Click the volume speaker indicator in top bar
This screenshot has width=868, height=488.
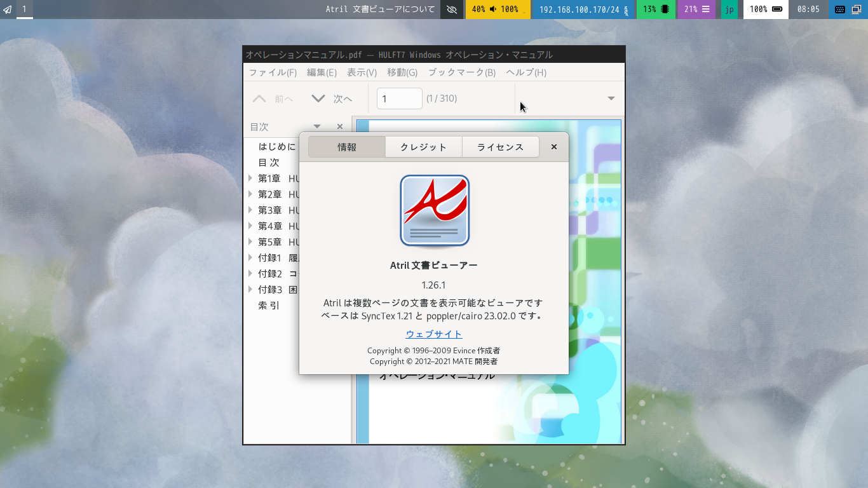pos(493,10)
